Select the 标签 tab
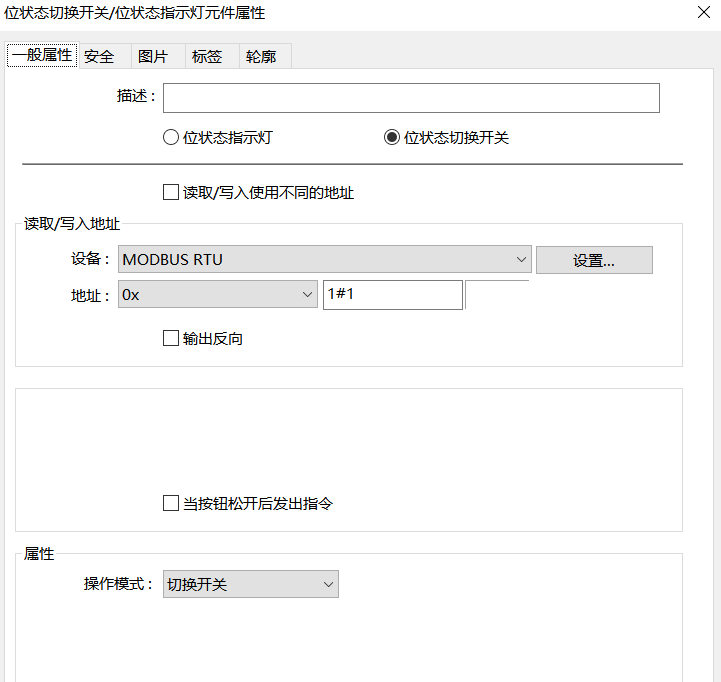721x682 pixels. click(x=207, y=57)
